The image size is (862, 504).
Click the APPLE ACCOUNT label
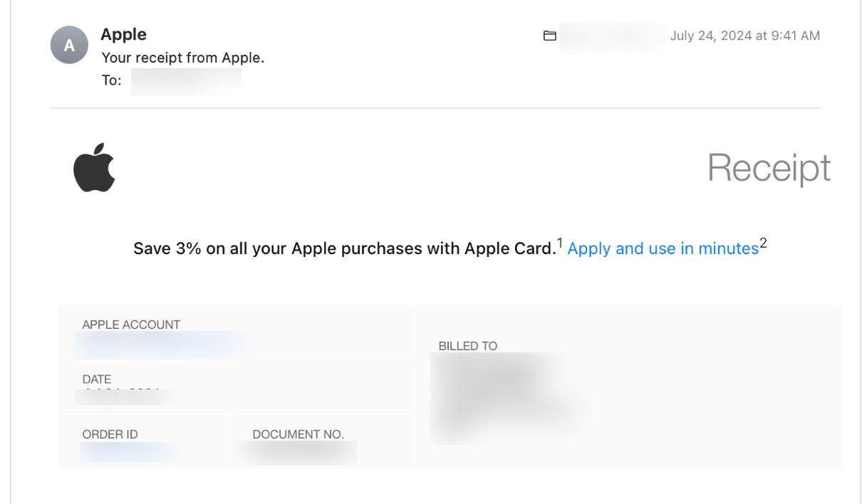(131, 325)
